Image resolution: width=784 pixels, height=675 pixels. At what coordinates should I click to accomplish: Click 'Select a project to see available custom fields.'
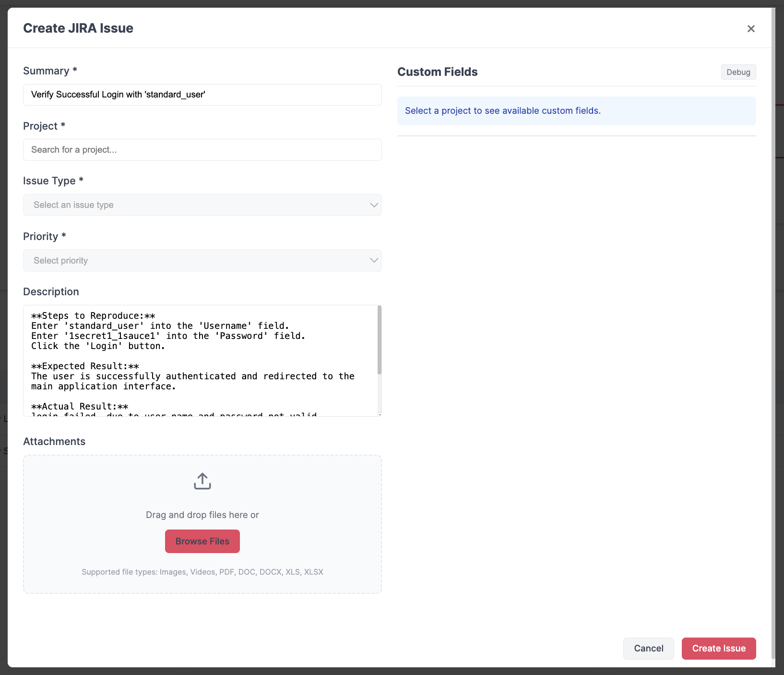tap(503, 111)
